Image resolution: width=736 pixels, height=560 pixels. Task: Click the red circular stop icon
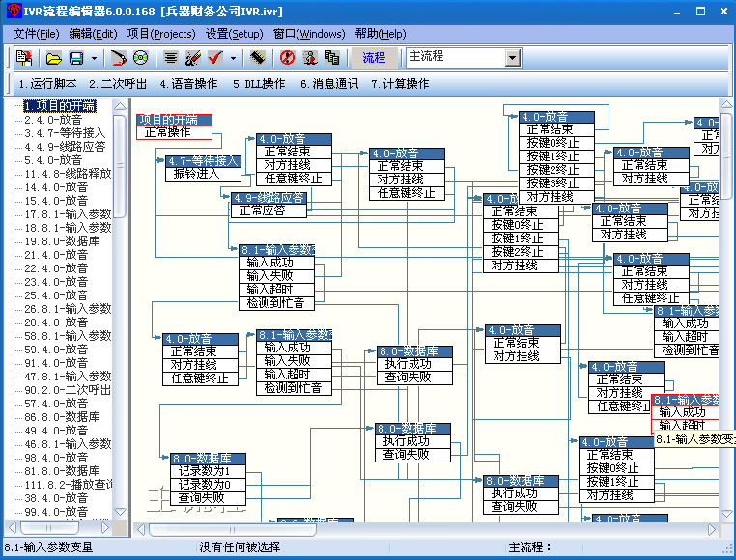coord(287,58)
